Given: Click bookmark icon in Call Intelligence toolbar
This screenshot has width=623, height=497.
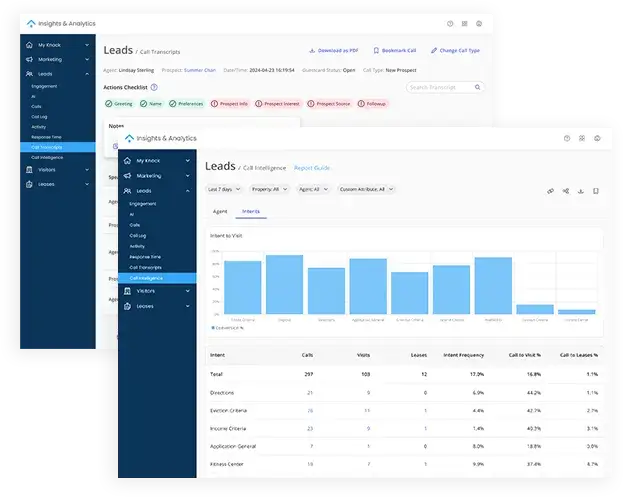Looking at the screenshot, I should click(596, 191).
